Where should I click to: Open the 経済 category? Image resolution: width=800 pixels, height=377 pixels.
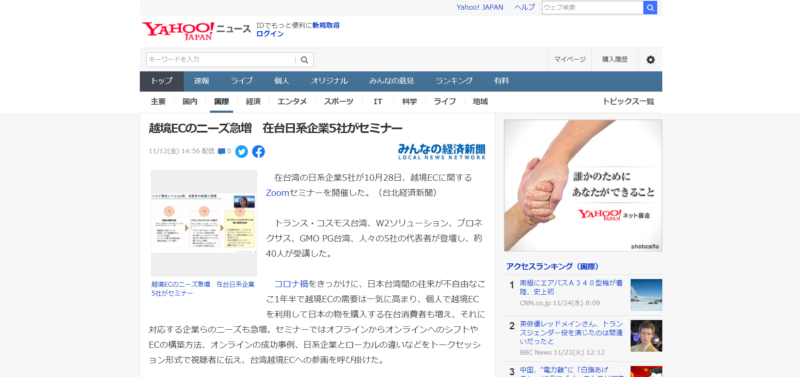point(253,102)
